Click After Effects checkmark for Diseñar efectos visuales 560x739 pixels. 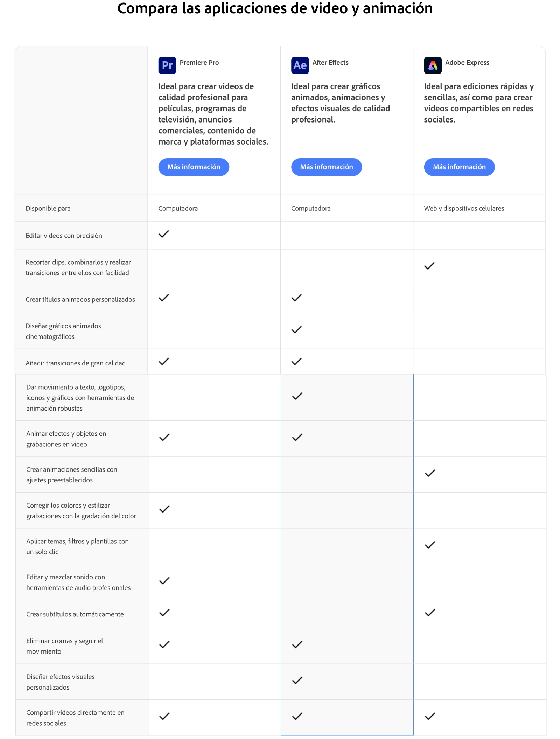point(297,680)
